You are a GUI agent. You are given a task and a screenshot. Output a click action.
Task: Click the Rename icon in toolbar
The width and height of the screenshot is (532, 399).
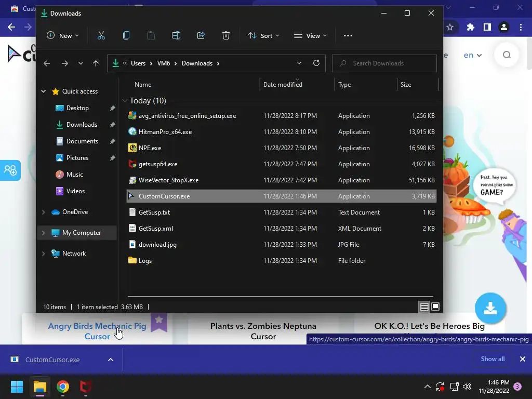pos(176,36)
